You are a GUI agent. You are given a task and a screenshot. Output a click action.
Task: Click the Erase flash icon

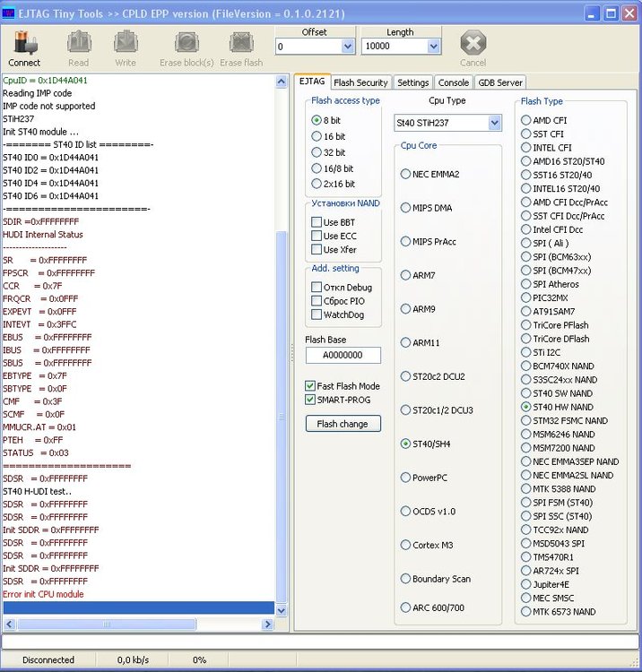[x=241, y=43]
